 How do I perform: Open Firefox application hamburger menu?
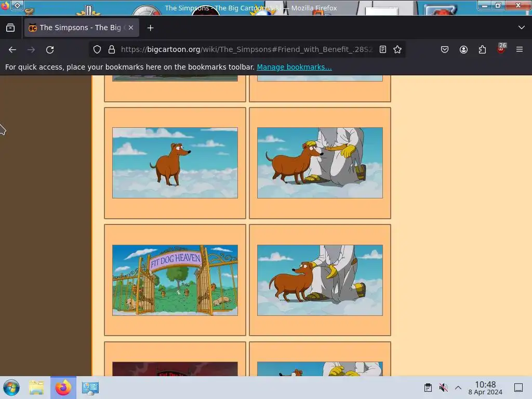point(520,49)
